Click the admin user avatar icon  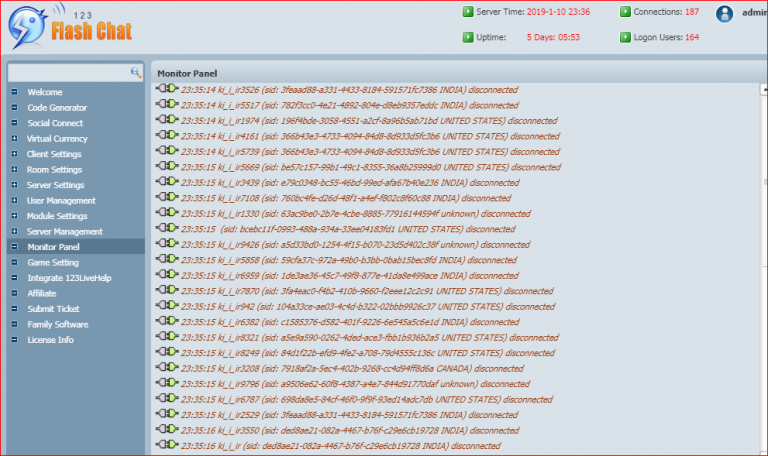tap(724, 14)
